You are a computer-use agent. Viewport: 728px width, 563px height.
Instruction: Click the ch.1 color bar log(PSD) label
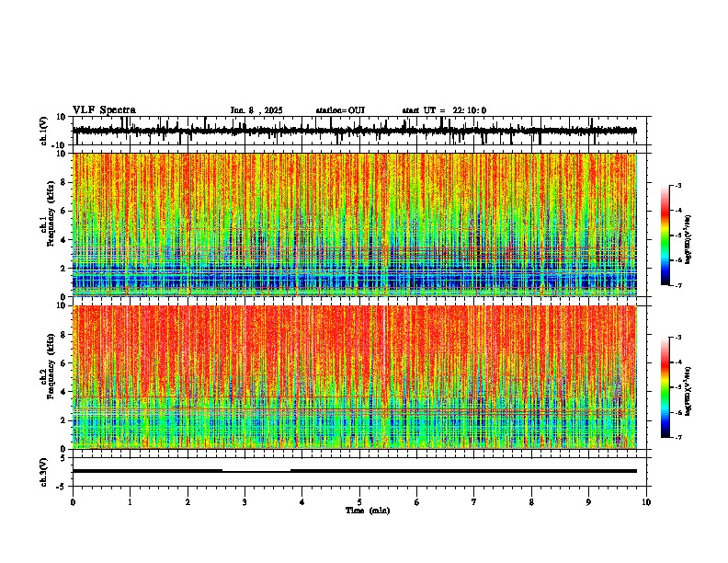(688, 239)
